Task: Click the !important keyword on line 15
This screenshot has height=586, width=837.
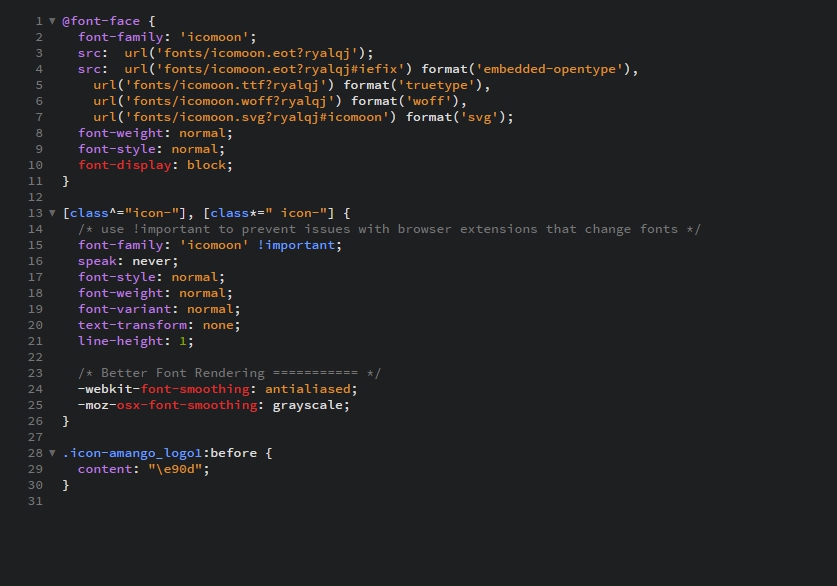Action: coord(296,246)
